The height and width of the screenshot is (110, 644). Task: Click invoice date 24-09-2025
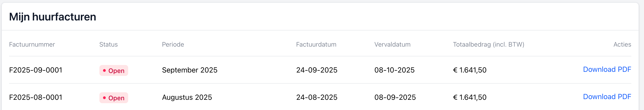(x=317, y=70)
